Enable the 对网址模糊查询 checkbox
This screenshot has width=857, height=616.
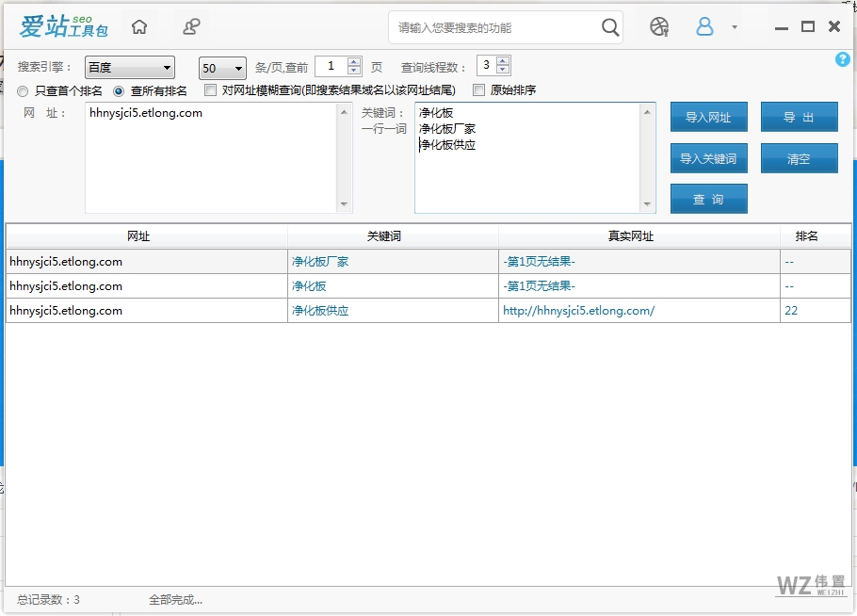pos(210,90)
